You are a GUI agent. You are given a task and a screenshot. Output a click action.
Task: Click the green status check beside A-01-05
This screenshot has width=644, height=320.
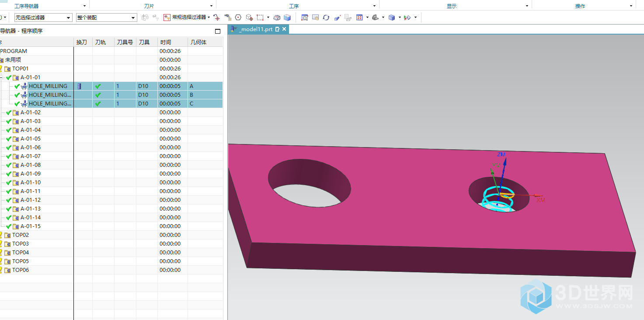9,139
